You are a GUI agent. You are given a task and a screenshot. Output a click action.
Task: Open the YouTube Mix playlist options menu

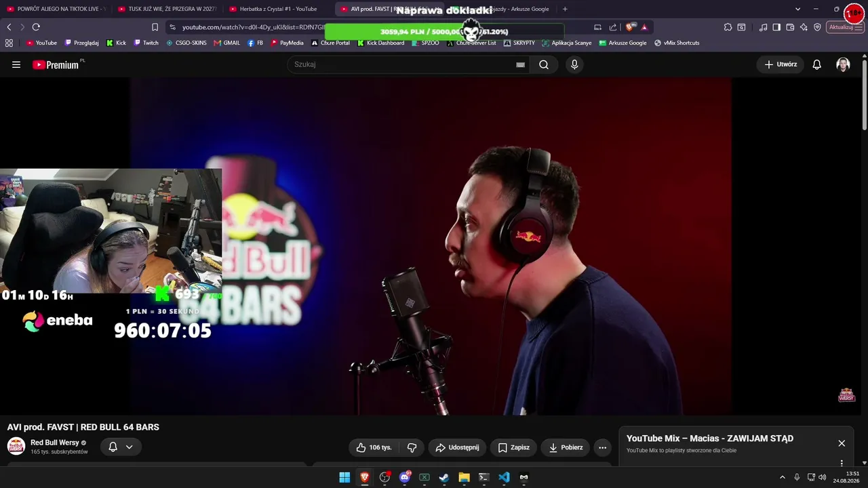[x=842, y=464]
